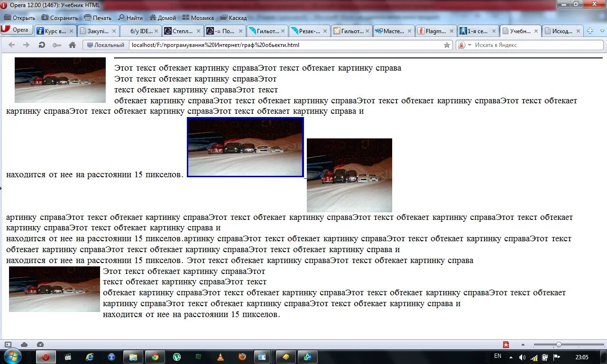This screenshot has width=607, height=364.
Task: Open the Windows Start menu
Action: coord(12,356)
